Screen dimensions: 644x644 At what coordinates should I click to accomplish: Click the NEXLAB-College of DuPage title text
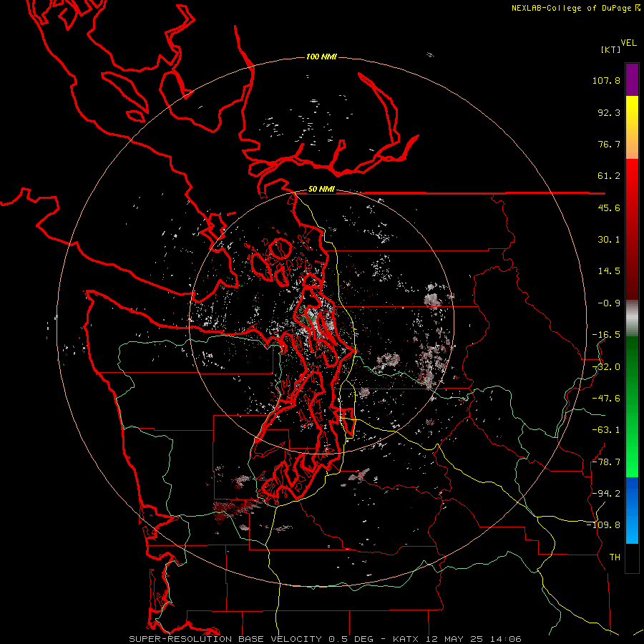[x=572, y=8]
